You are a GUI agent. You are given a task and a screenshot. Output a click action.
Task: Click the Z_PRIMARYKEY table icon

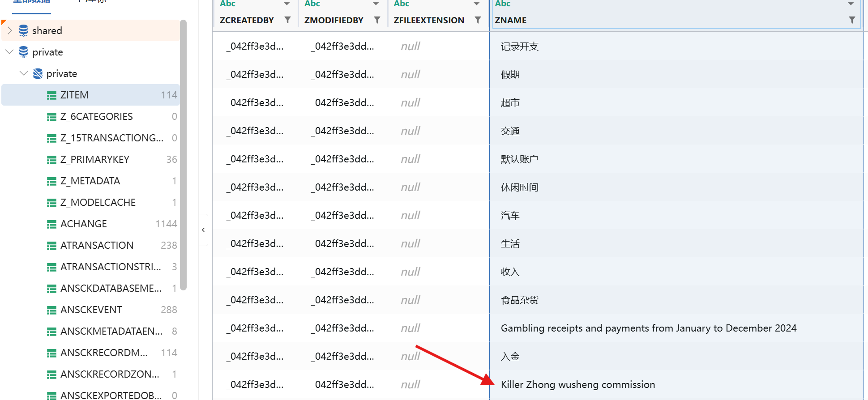pos(52,160)
